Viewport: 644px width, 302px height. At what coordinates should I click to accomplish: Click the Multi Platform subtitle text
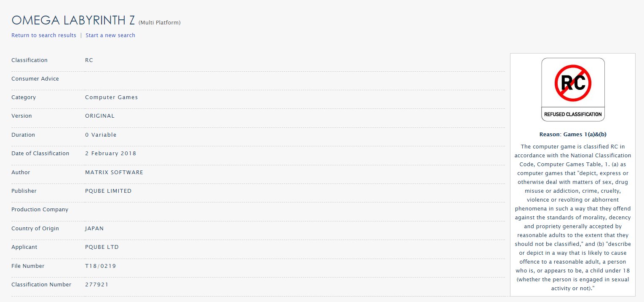159,22
